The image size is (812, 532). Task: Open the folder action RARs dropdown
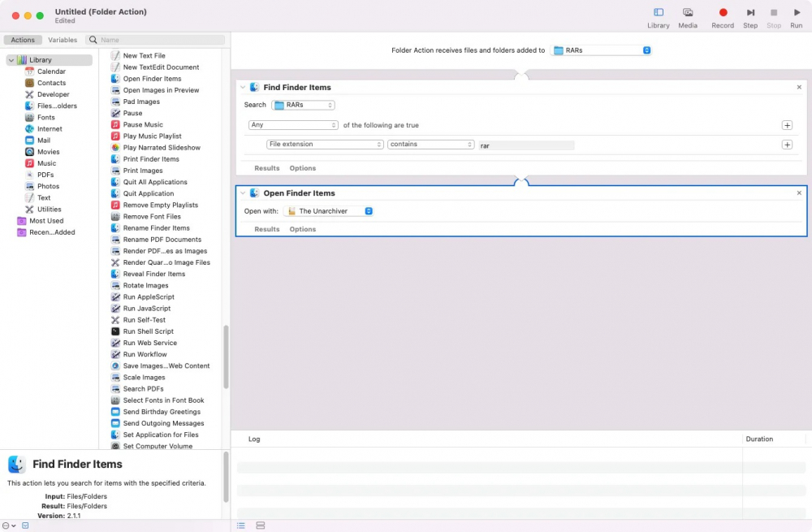[601, 50]
